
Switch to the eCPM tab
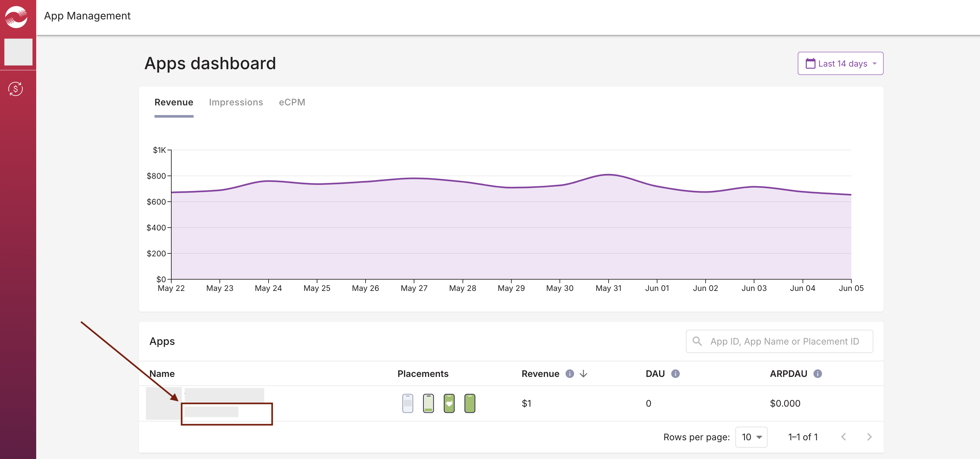click(292, 102)
